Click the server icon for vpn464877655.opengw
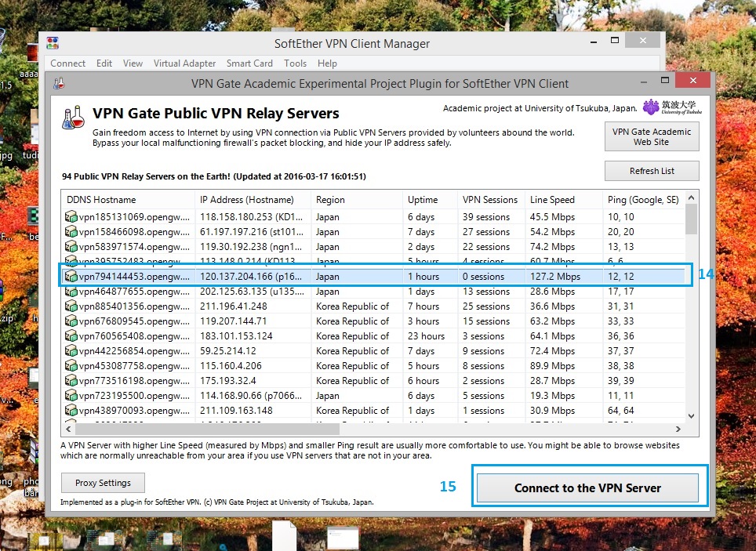 [x=71, y=292]
